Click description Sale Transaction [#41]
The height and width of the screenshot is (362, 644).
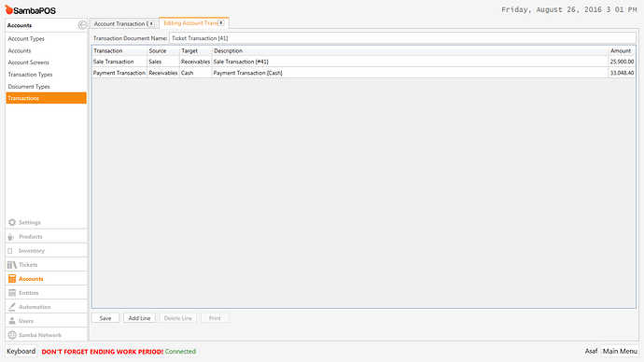[241, 62]
